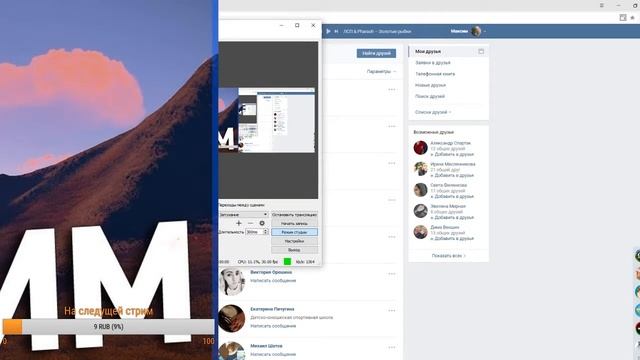This screenshot has width=640, height=360.
Task: Add Александр to friends
Action: (x=452, y=155)
